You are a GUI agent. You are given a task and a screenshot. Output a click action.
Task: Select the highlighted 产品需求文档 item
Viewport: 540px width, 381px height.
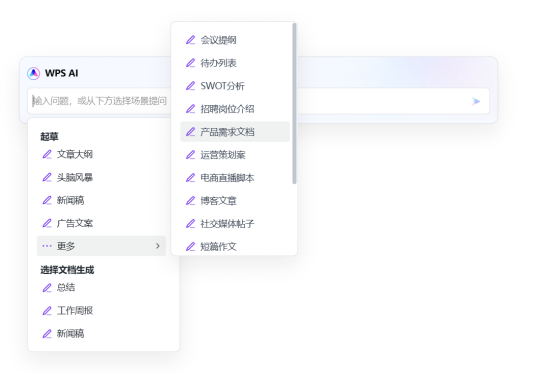pyautogui.click(x=235, y=132)
